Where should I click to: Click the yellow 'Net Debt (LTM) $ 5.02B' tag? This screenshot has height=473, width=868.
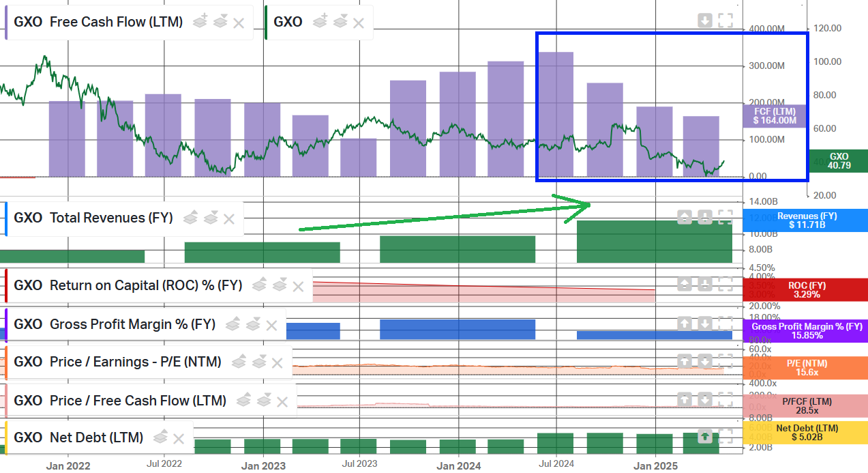pos(805,432)
